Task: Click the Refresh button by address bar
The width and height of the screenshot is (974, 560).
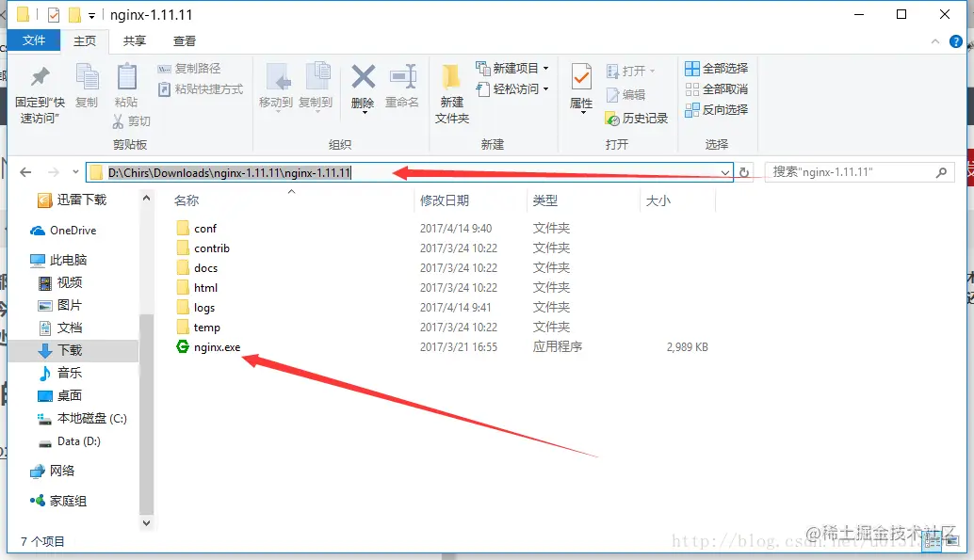Action: 743,172
